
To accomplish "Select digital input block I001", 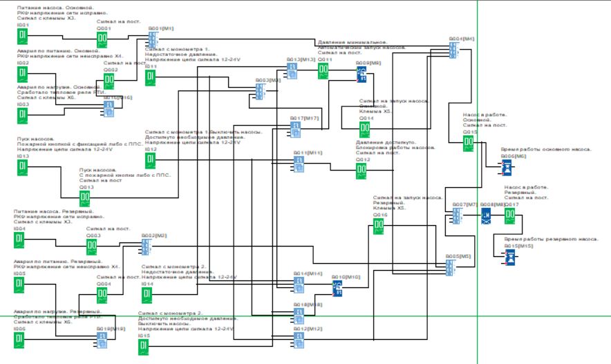I will [22, 36].
